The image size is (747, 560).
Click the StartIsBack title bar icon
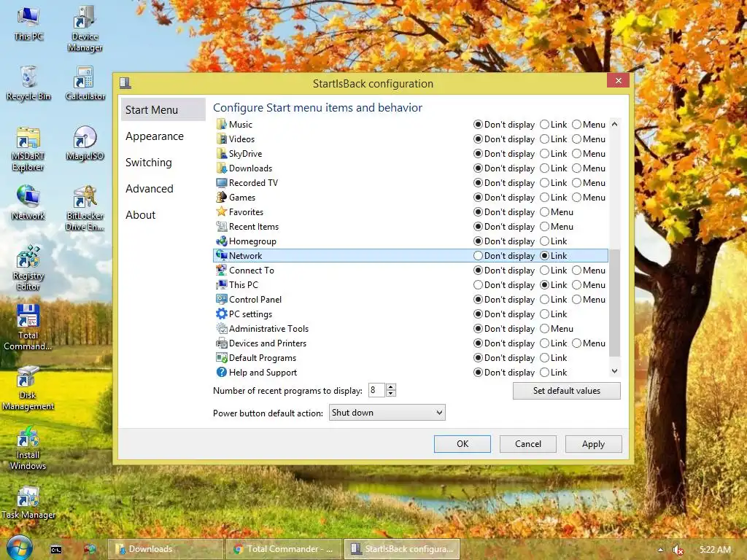pos(125,83)
